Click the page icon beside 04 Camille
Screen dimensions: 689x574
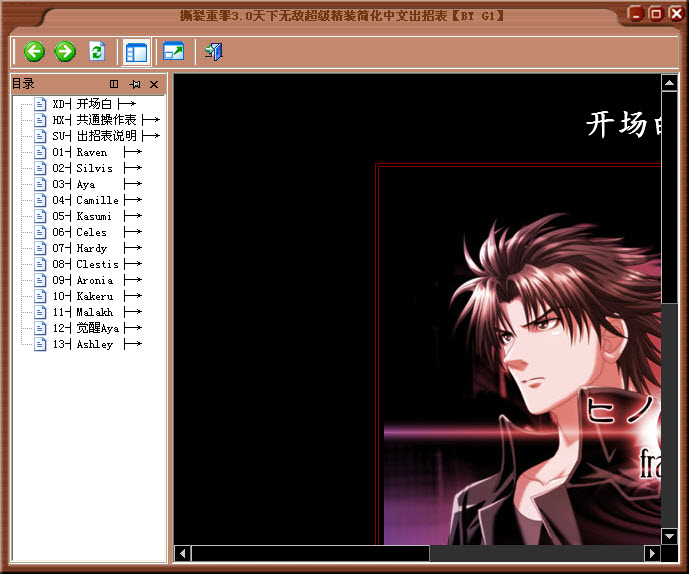(x=40, y=200)
